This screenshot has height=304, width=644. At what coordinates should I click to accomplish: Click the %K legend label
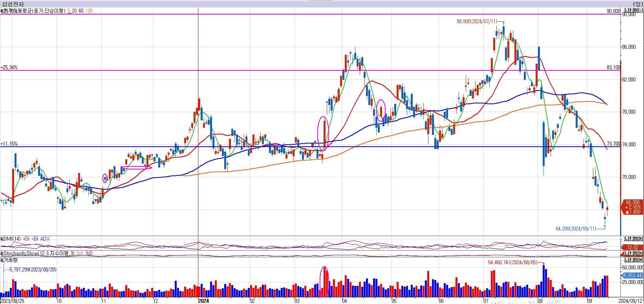click(x=80, y=253)
